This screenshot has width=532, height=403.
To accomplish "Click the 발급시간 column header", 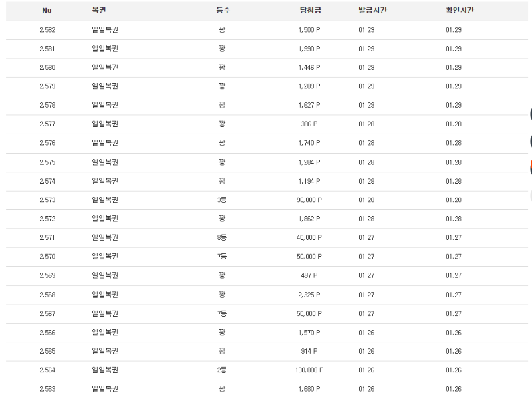I will 372,10.
